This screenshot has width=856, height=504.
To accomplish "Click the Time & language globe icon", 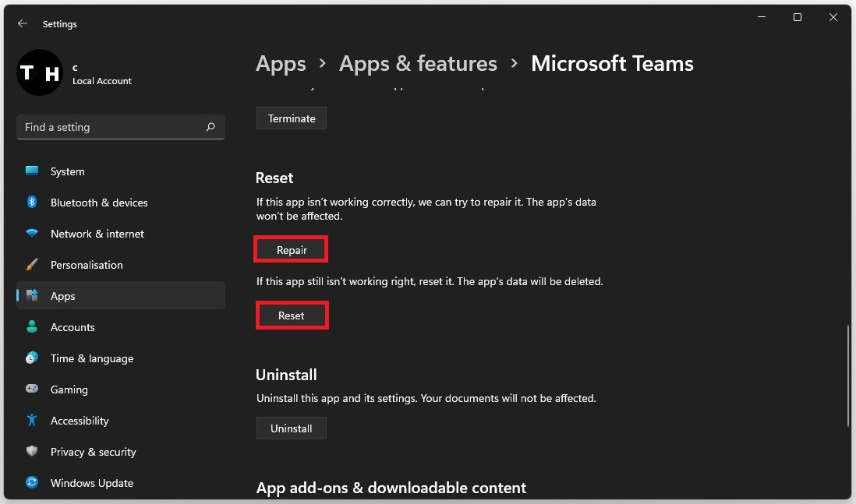I will 32,358.
